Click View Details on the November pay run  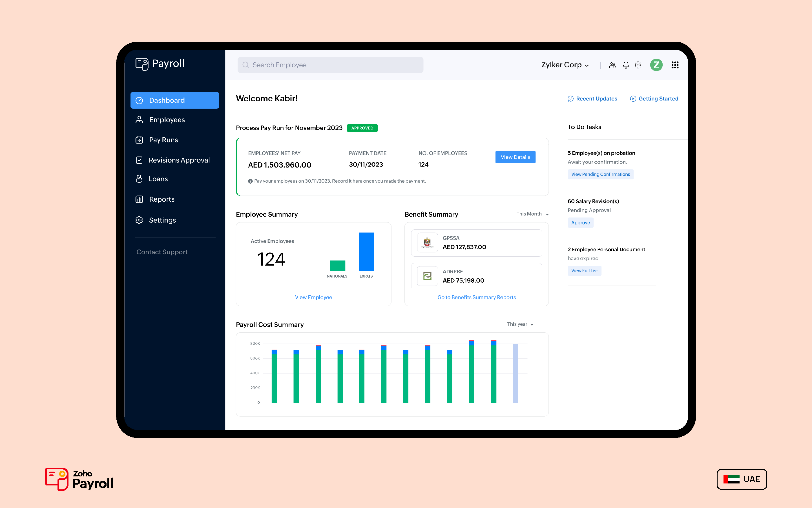(515, 157)
